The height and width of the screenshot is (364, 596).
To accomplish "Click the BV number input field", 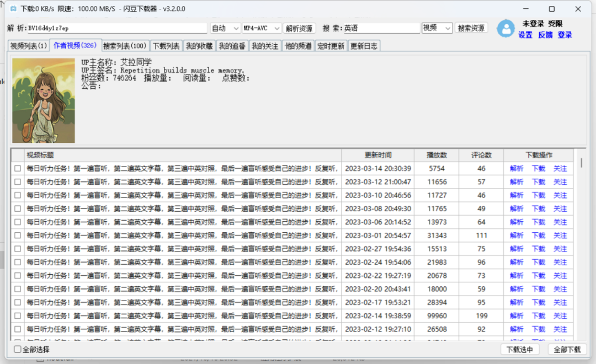I will [x=110, y=27].
